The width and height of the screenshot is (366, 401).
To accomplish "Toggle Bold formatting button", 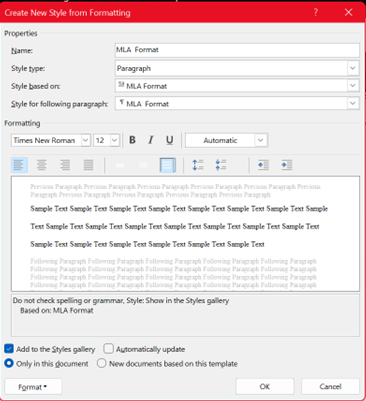I will coord(132,140).
